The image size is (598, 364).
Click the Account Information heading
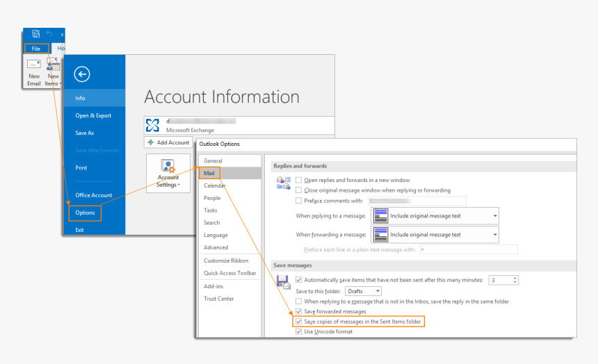click(222, 97)
